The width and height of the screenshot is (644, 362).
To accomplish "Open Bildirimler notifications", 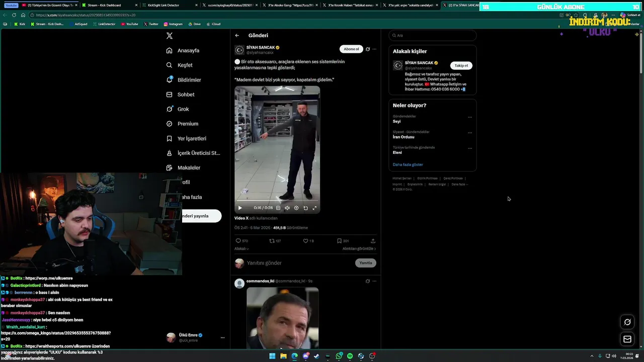I will pos(184,80).
